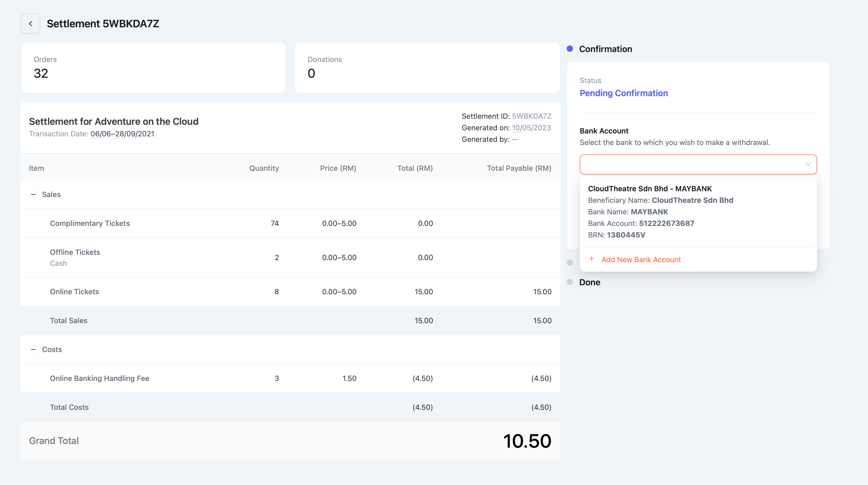Viewport: 868px width, 485px height.
Task: Click the Orders summary card
Action: click(x=153, y=68)
